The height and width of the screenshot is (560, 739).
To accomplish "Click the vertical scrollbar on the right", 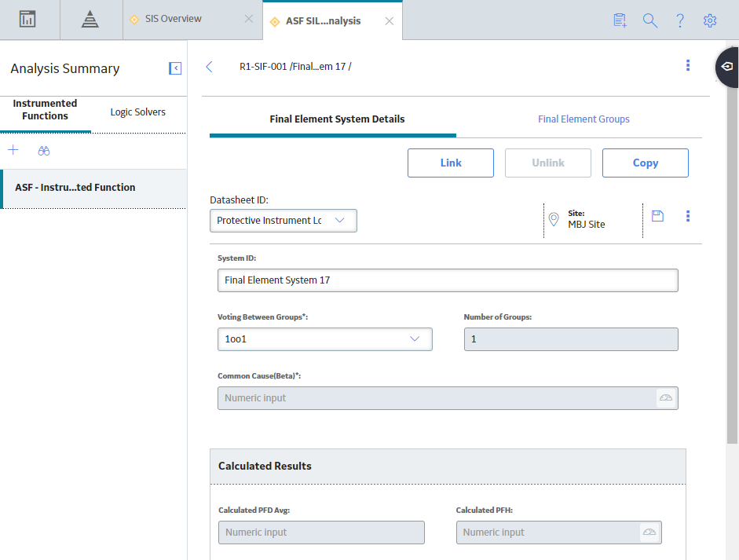I will click(732, 264).
